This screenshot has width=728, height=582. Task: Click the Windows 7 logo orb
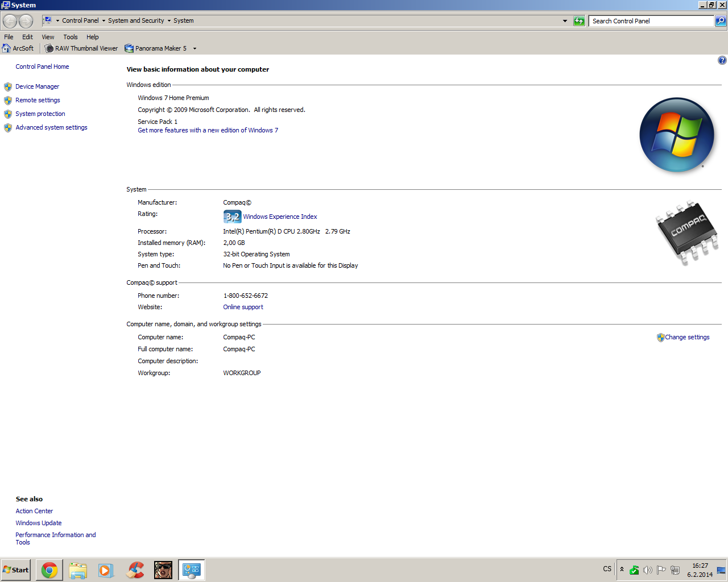(677, 135)
